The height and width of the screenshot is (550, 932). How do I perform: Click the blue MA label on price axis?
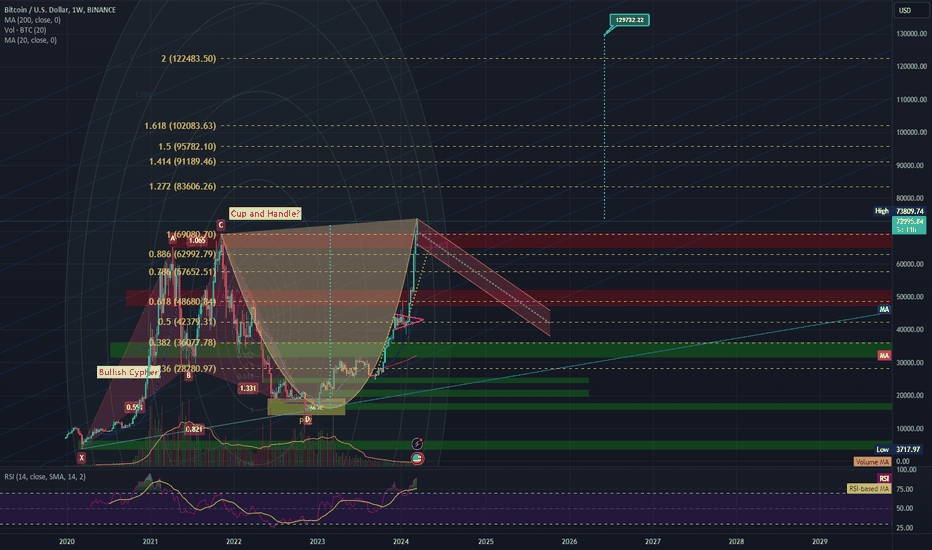pyautogui.click(x=884, y=309)
